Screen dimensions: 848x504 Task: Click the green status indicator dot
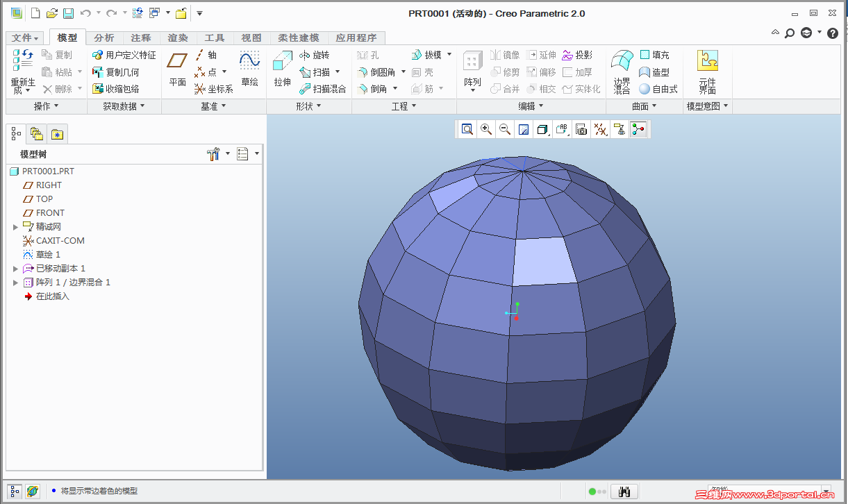pyautogui.click(x=591, y=491)
